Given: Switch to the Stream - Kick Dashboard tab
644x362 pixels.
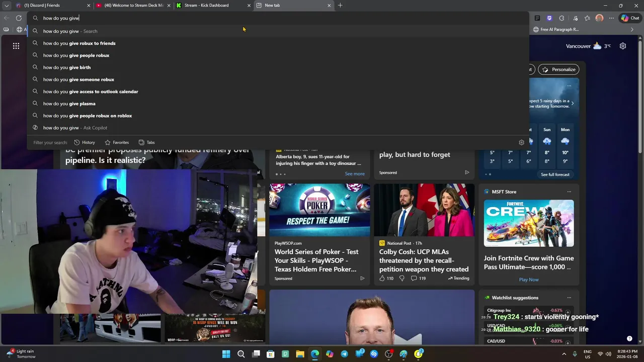Looking at the screenshot, I should pos(213,6).
